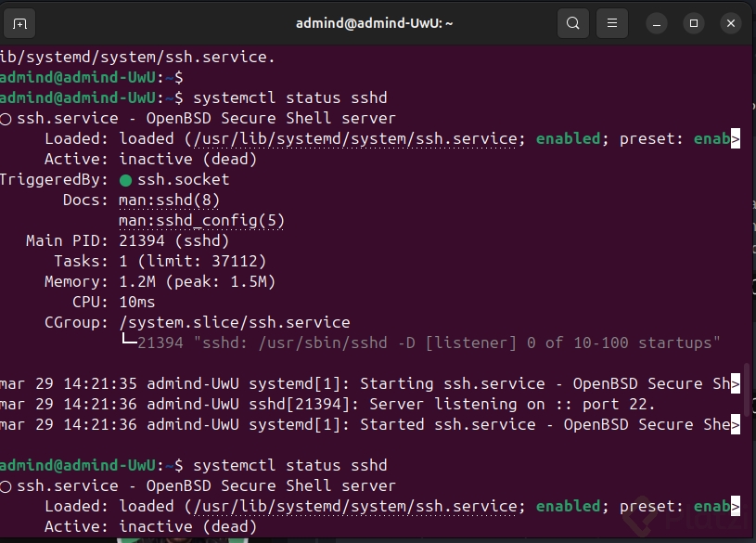
Task: Click the truncation arrow on first Loaded line
Action: pos(736,139)
